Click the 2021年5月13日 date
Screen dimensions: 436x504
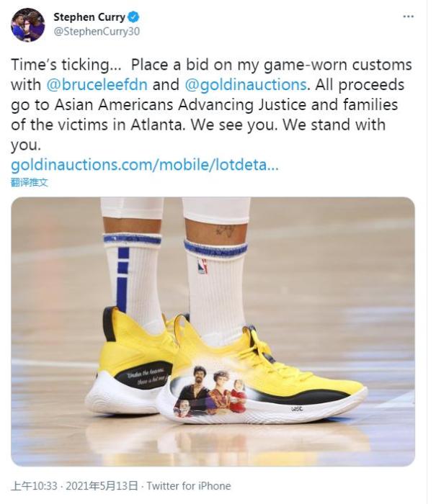click(x=102, y=486)
